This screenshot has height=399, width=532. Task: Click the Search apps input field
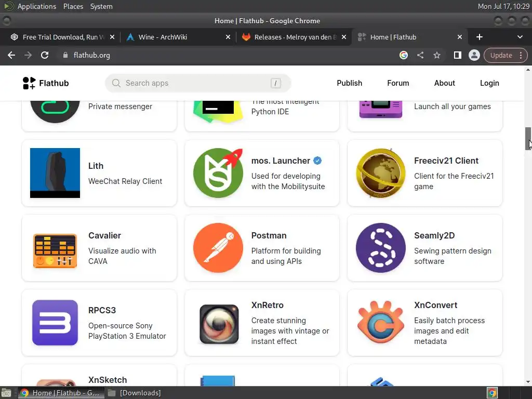point(198,83)
